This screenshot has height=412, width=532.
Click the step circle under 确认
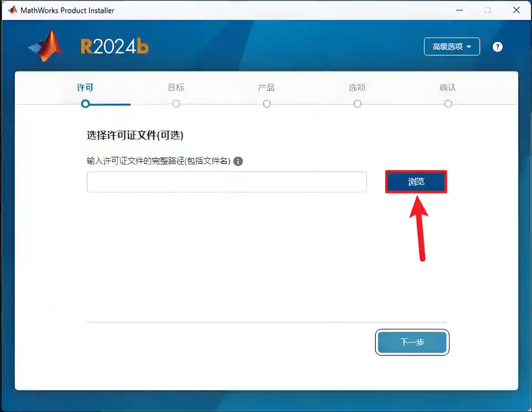point(448,104)
